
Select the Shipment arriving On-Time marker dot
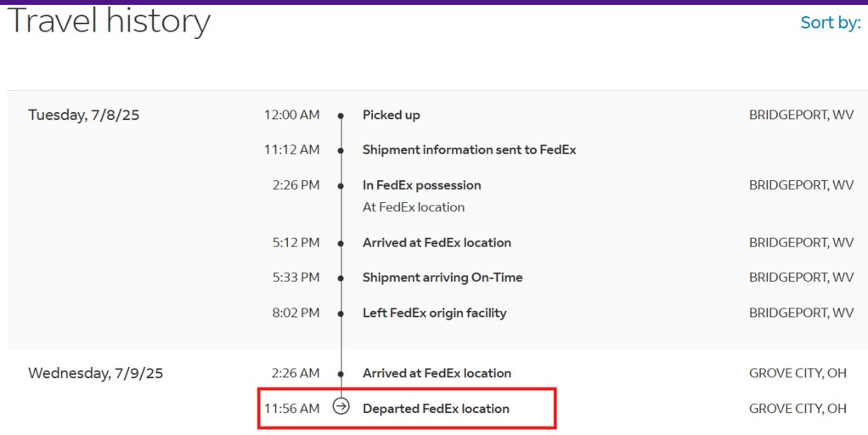(341, 278)
